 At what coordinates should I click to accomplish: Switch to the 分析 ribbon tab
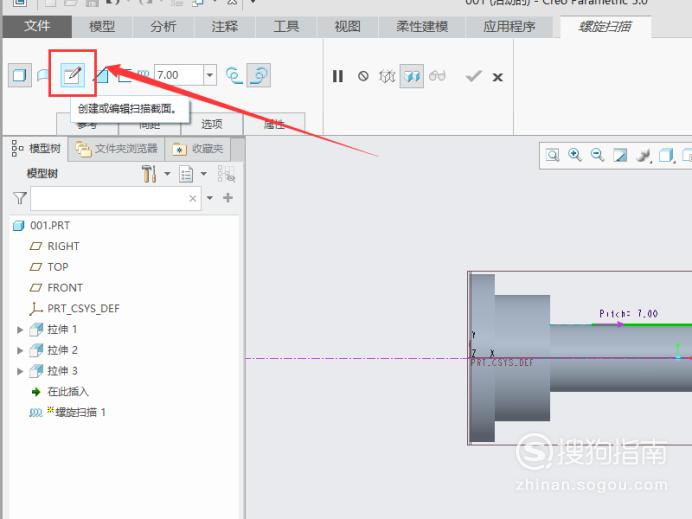point(163,26)
